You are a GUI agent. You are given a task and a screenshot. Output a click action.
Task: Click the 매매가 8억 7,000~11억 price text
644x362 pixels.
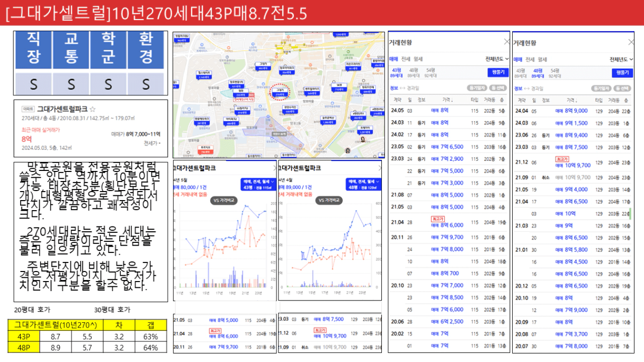pos(135,134)
